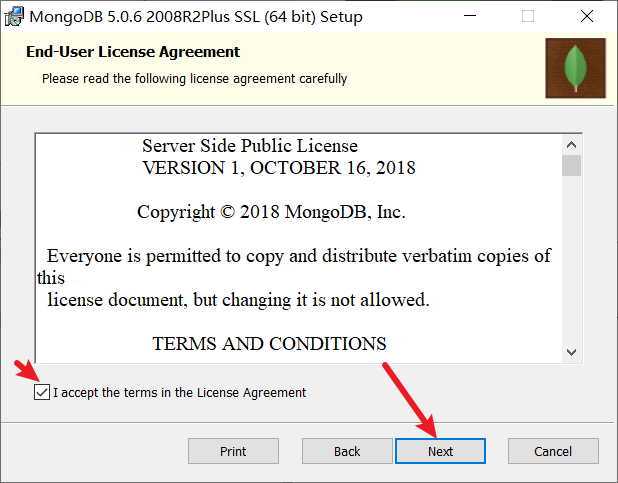Screen dimensions: 618x483
Task: Click the license text scrollbar thumb
Action: [571, 165]
